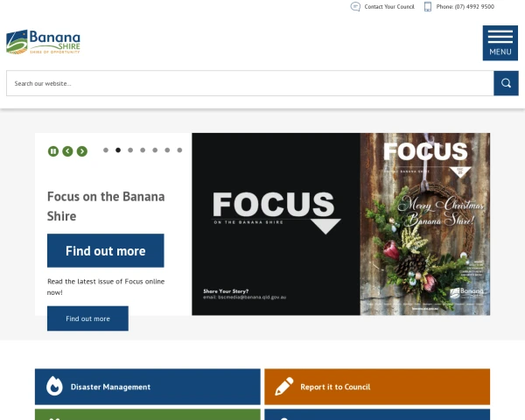Click the Focus Christmas magazine cover
This screenshot has height=420, width=525.
click(425, 224)
